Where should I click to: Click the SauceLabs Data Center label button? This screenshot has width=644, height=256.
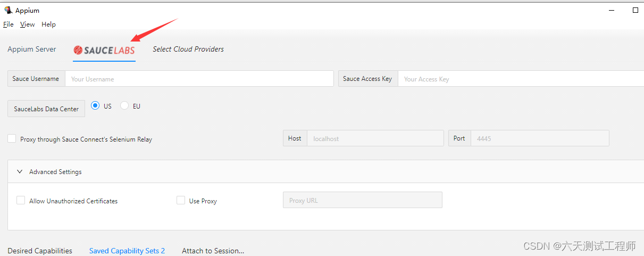46,109
